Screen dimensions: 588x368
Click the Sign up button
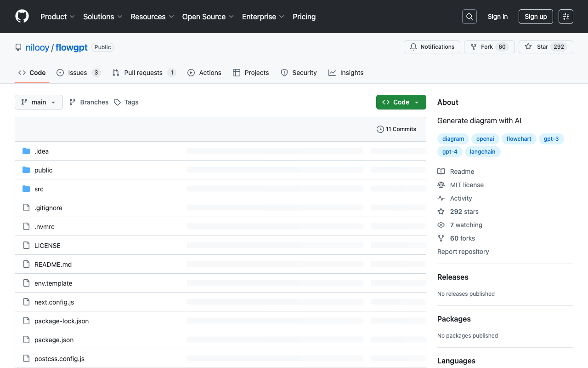[536, 17]
